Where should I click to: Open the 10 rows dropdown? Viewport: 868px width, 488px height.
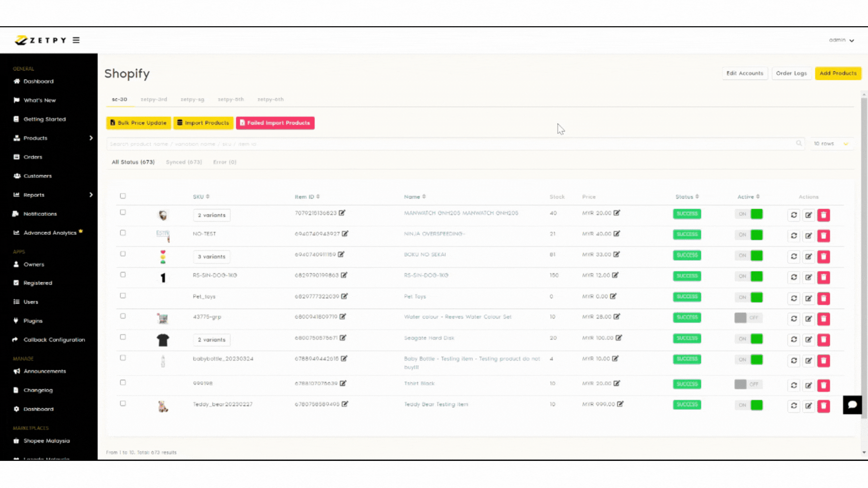831,144
